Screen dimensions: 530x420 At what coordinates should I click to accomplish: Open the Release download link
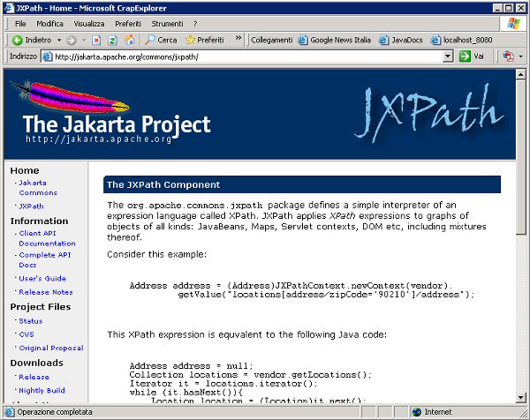tap(34, 377)
